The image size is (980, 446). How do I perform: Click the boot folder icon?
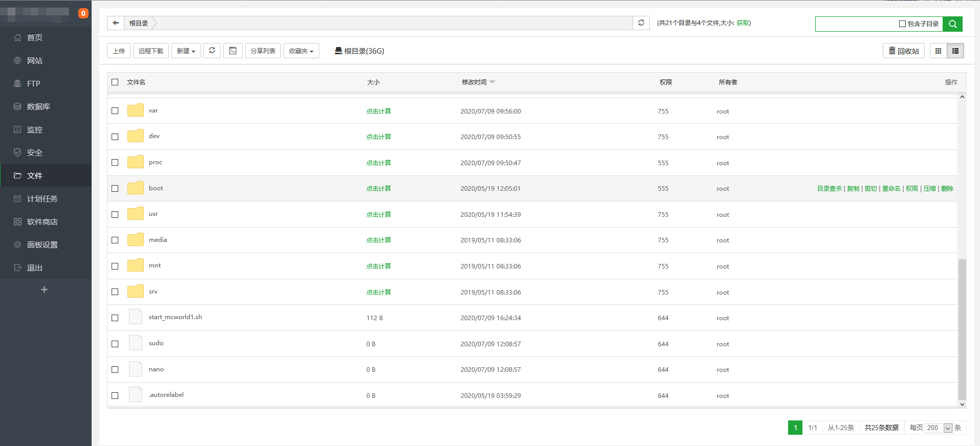136,188
